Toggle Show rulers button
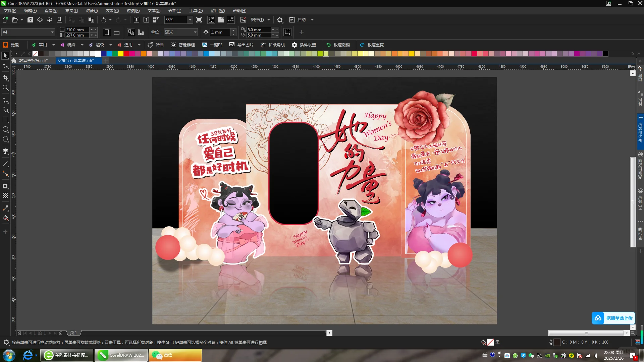The image size is (644, 362). coord(211,20)
